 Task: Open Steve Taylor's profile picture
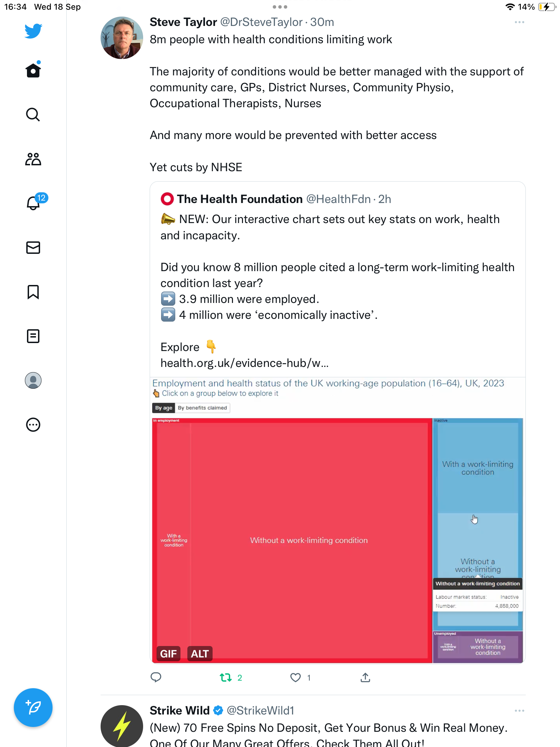point(122,38)
